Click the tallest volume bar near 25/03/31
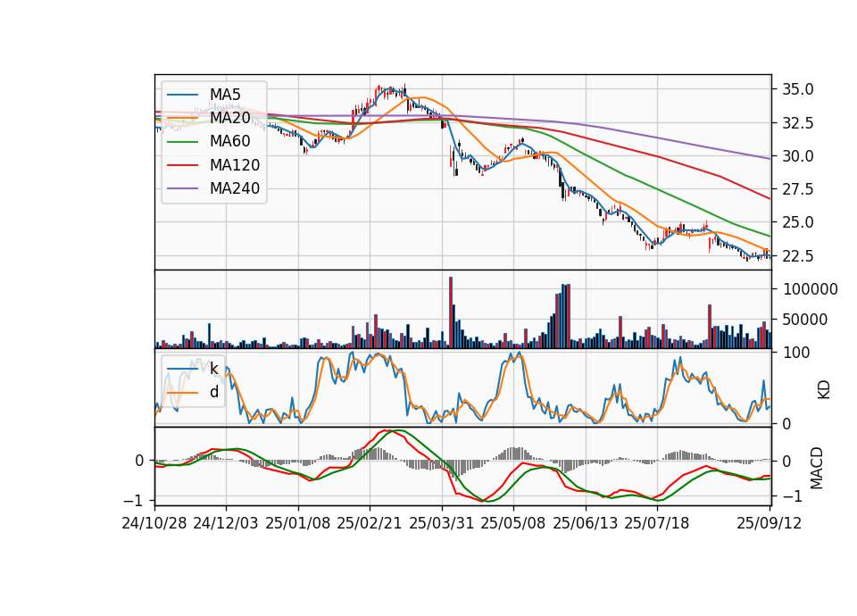Image resolution: width=857 pixels, height=616 pixels. pyautogui.click(x=451, y=312)
